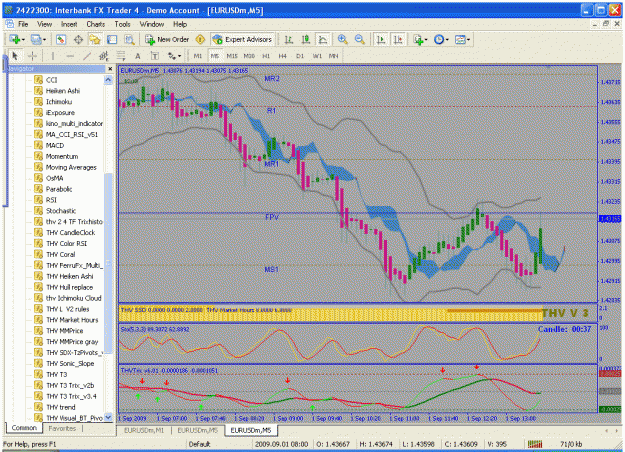Open the Terminal window icon
The width and height of the screenshot is (625, 452).
coord(112,39)
